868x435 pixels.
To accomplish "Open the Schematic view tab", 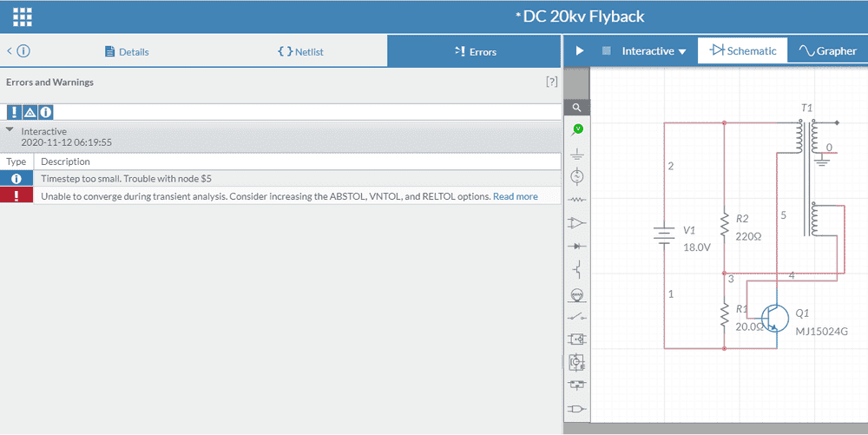I will pos(742,51).
